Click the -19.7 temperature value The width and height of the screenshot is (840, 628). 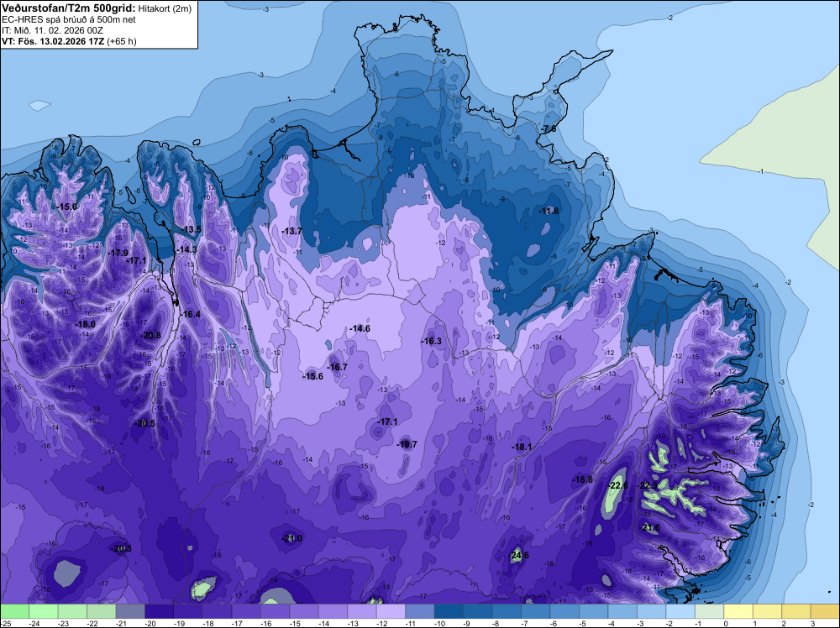pos(407,444)
